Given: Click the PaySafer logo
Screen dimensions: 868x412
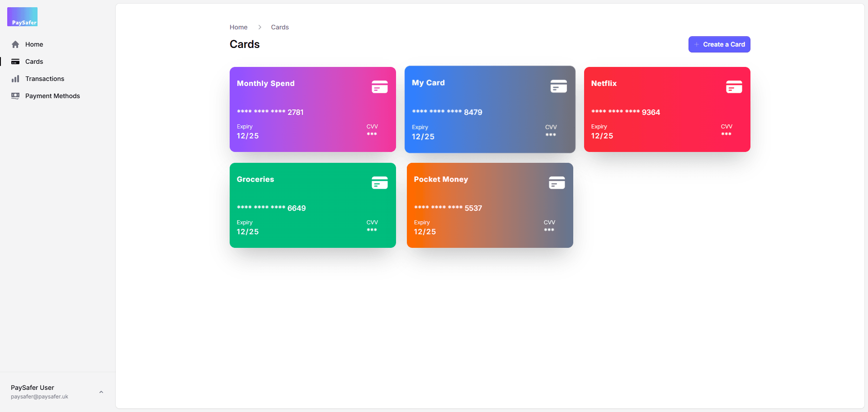Looking at the screenshot, I should click(x=23, y=17).
